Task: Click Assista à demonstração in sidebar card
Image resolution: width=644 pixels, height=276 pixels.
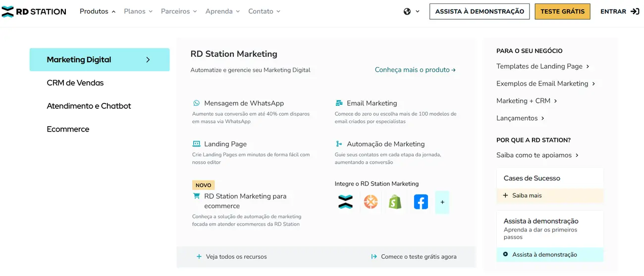Action: 544,255
